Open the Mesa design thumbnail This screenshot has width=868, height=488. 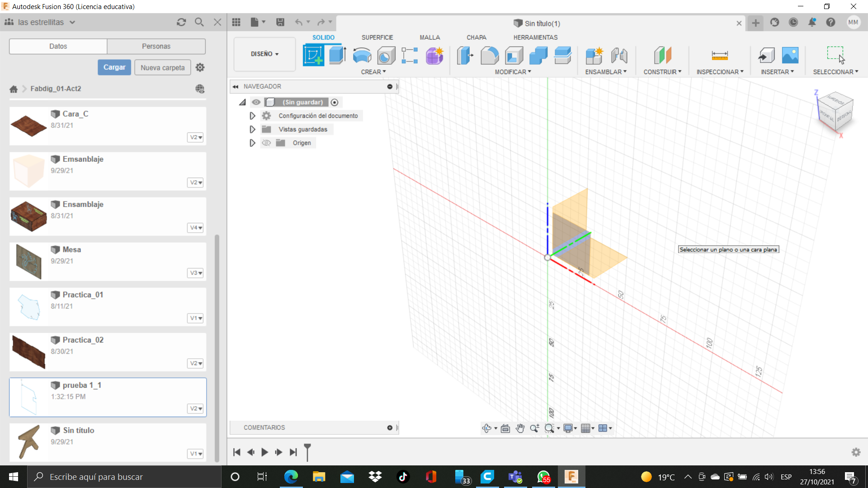[x=28, y=262]
